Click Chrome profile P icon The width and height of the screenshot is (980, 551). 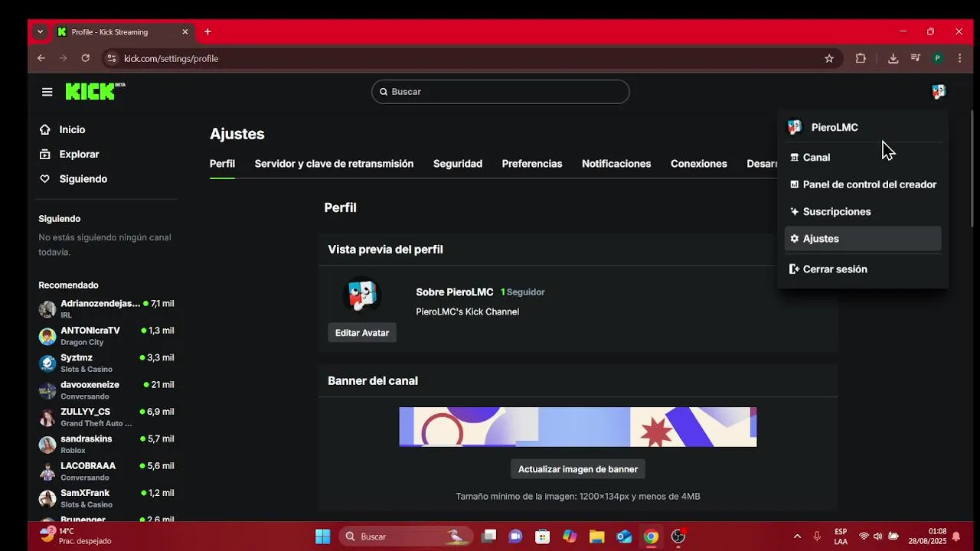937,58
